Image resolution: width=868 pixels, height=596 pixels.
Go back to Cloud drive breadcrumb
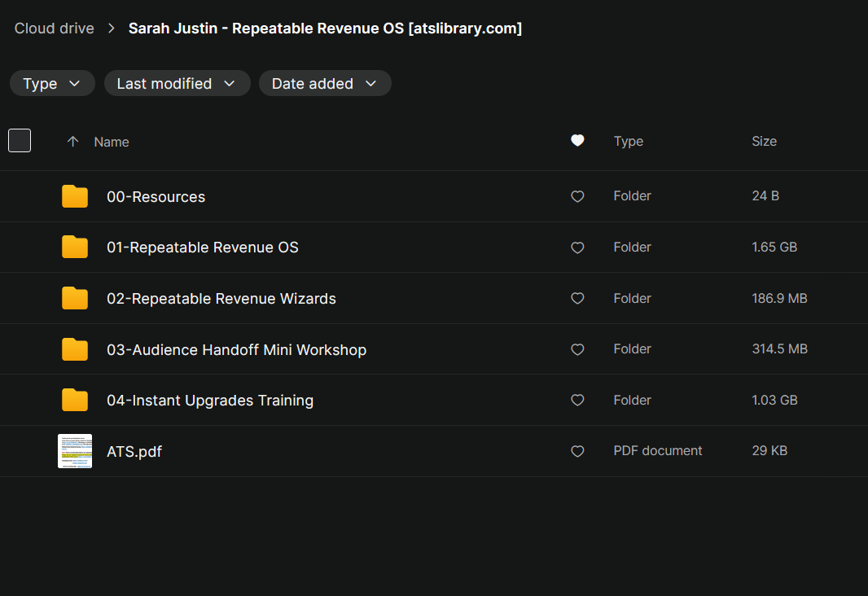point(54,28)
